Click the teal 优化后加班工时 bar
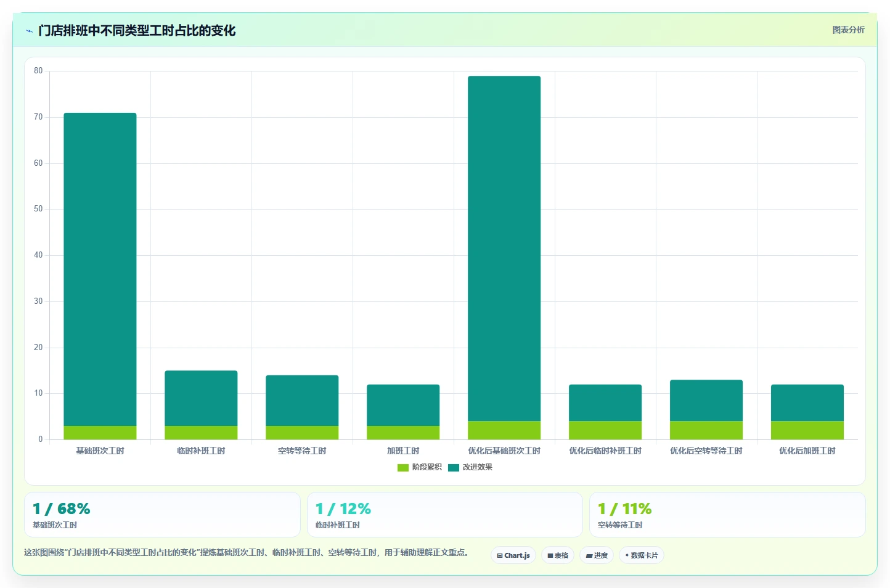 click(x=807, y=402)
